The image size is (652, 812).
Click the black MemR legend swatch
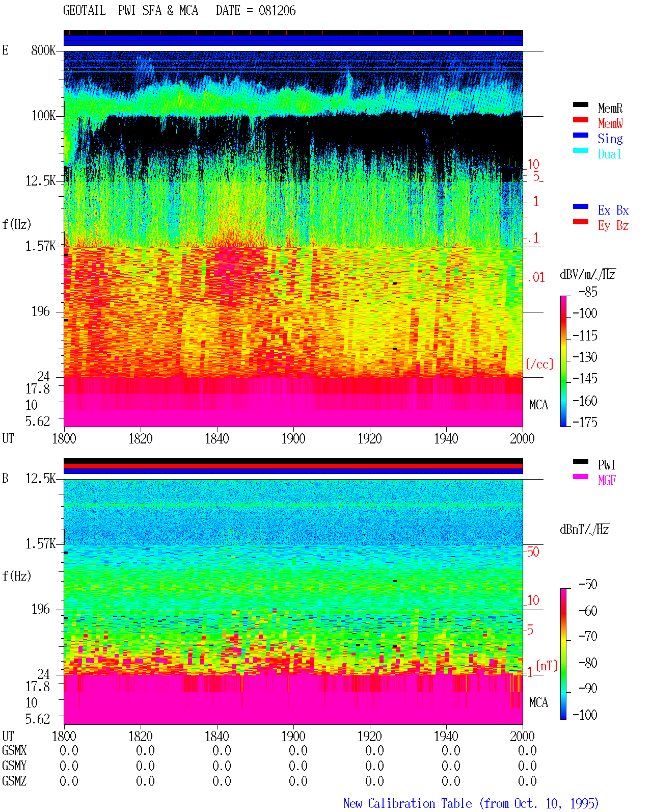pyautogui.click(x=581, y=105)
